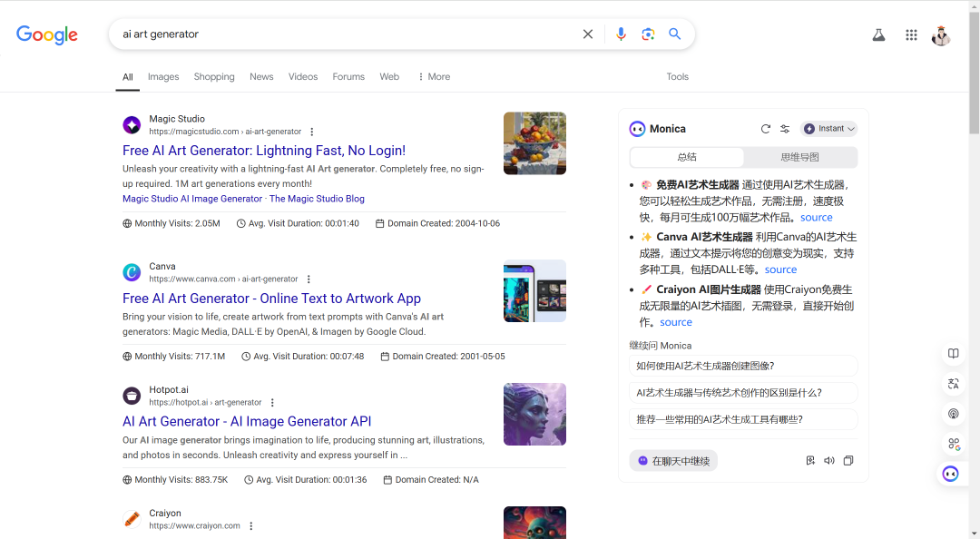Open Search Labs flask icon
980x539 pixels.
[x=878, y=35]
